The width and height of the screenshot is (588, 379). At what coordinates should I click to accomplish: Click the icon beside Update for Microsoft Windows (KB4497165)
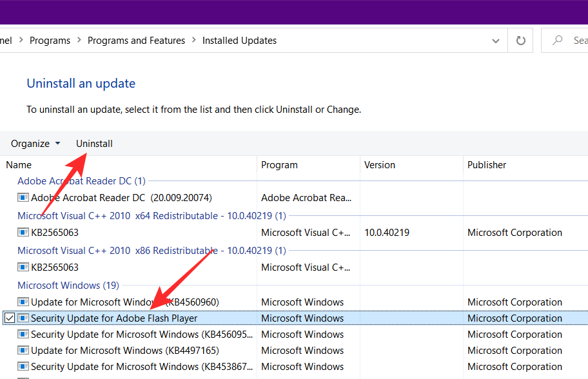23,351
